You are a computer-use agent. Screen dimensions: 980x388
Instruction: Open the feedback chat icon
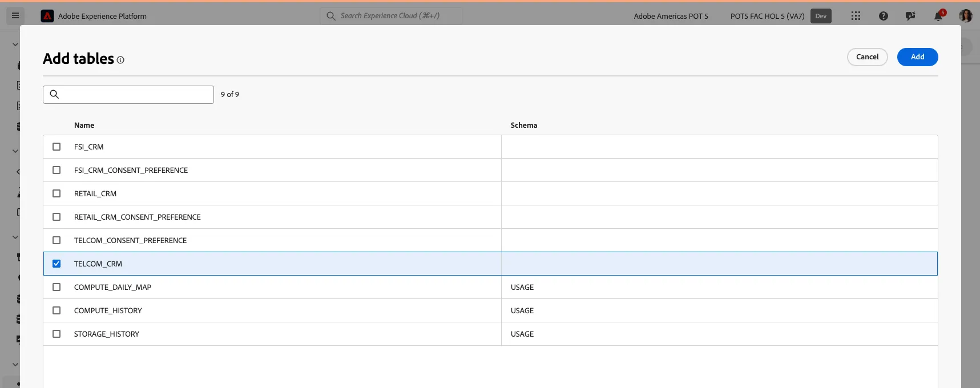tap(910, 16)
